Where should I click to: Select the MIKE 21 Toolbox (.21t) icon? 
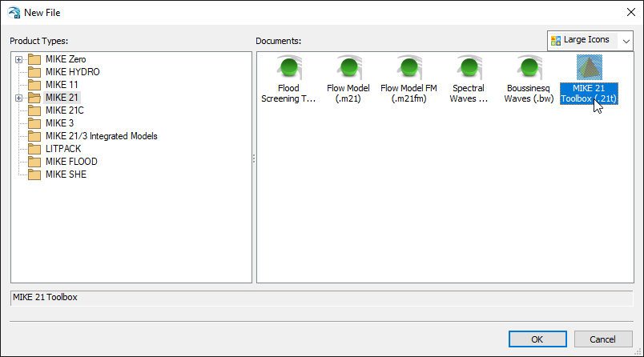pos(589,69)
